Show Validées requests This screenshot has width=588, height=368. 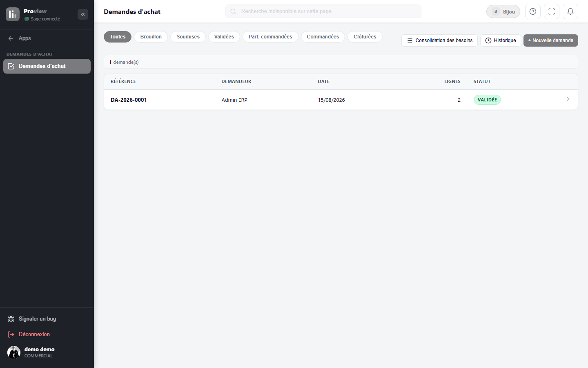coord(224,37)
